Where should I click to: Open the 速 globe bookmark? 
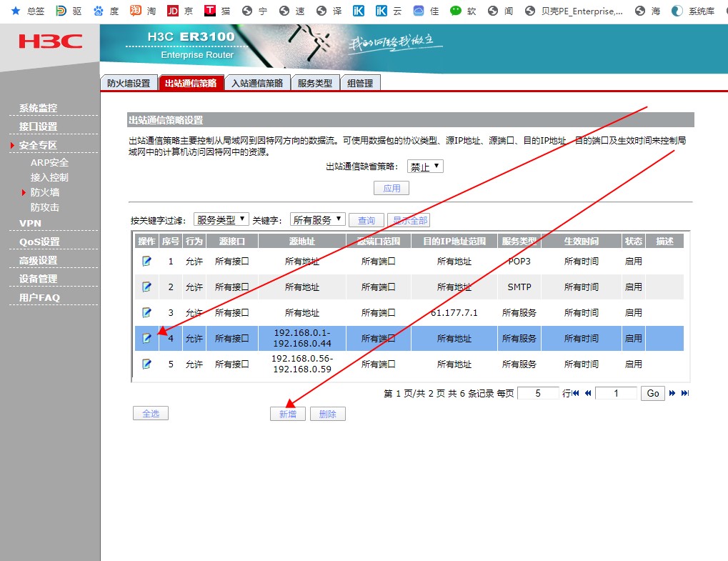coord(292,11)
